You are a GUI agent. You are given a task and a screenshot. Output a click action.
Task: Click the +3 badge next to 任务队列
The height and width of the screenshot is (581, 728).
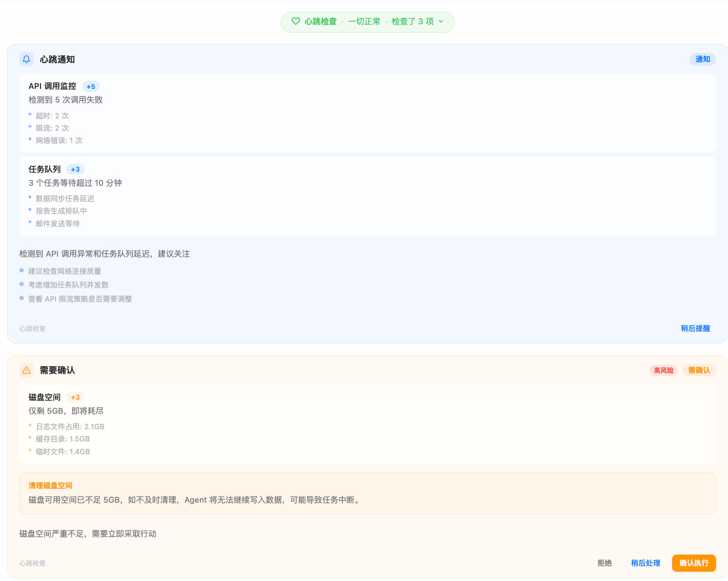pyautogui.click(x=75, y=169)
